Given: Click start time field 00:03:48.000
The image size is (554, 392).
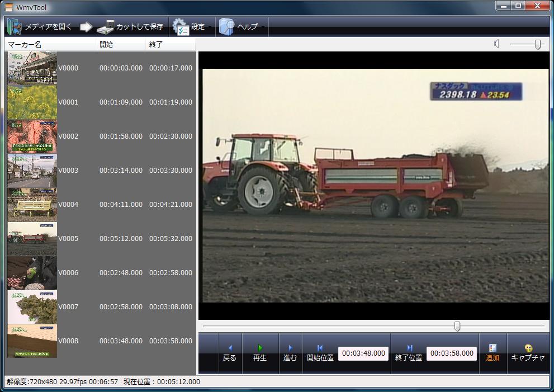Looking at the screenshot, I should (363, 353).
